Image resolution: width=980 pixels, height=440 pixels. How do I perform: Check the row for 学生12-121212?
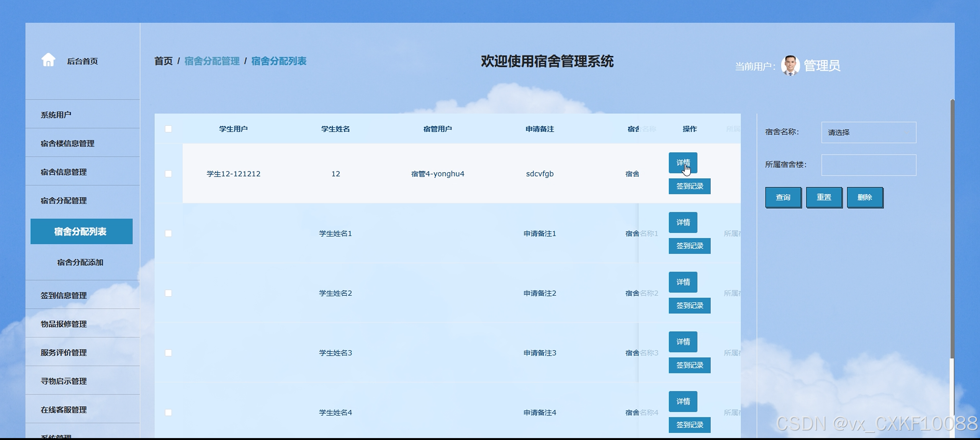pos(169,174)
